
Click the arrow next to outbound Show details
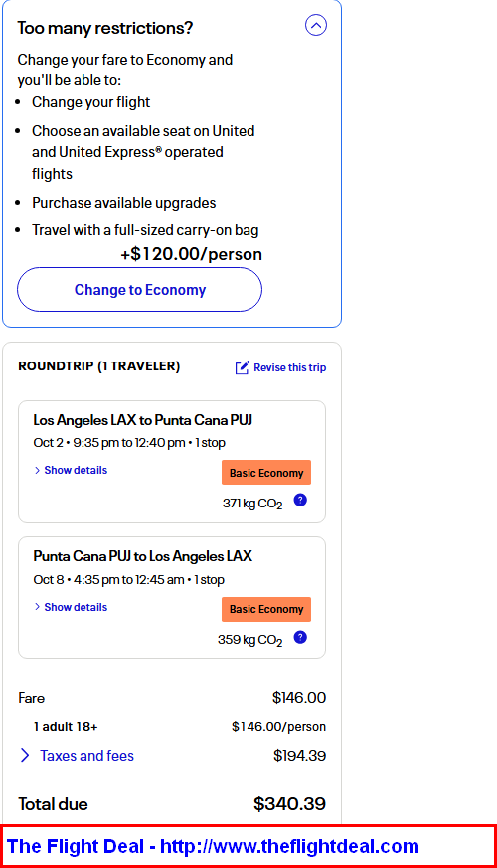(37, 470)
